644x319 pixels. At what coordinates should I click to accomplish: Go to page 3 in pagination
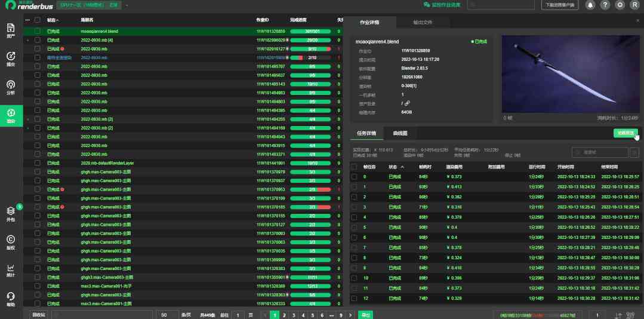click(293, 315)
